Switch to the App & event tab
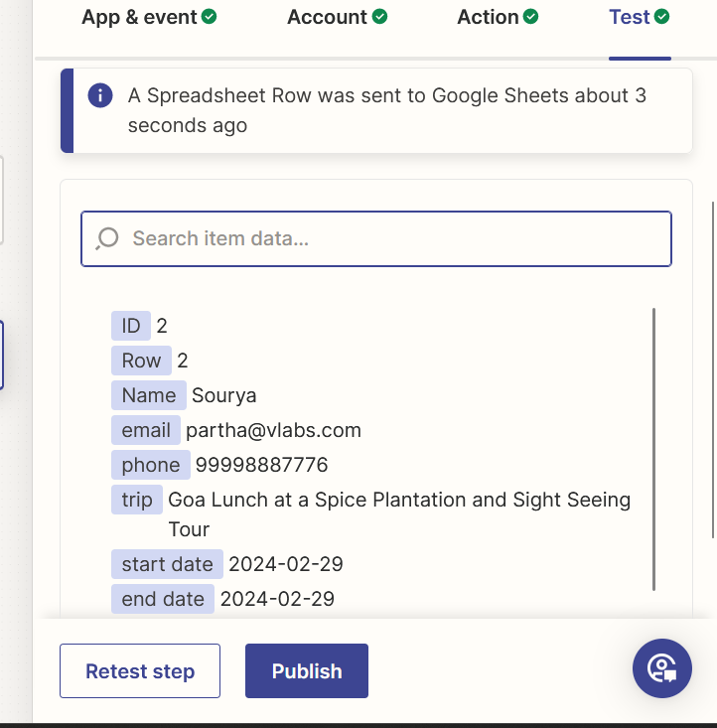The width and height of the screenshot is (717, 728). pyautogui.click(x=139, y=17)
